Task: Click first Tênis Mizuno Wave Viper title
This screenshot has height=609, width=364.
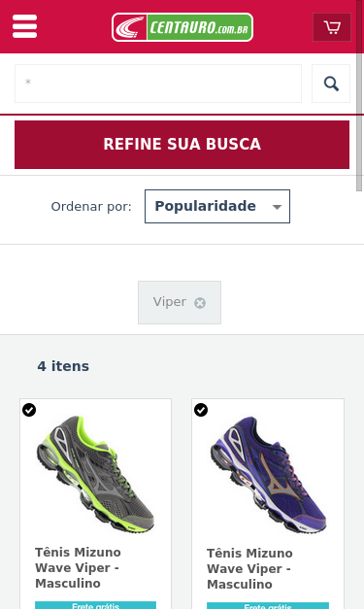Action: (78, 568)
